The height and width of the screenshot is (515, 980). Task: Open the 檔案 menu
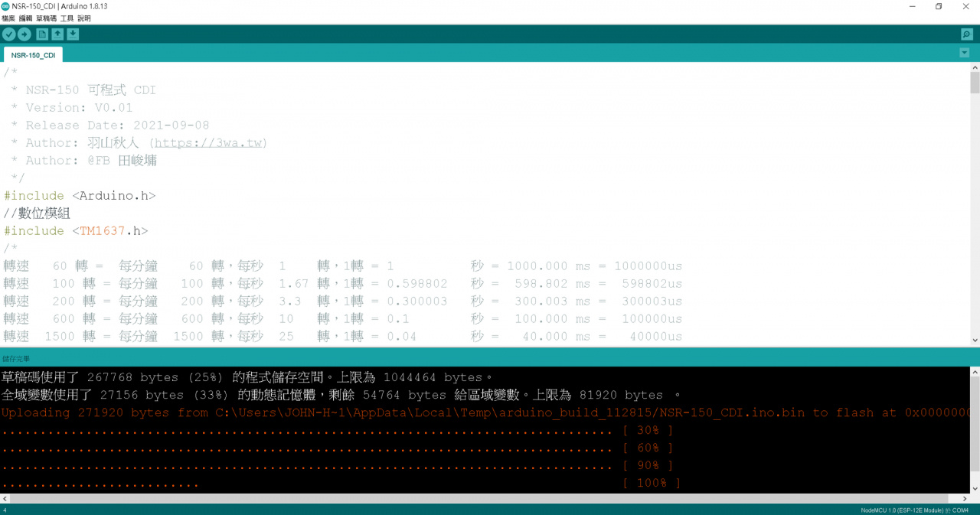[x=9, y=18]
